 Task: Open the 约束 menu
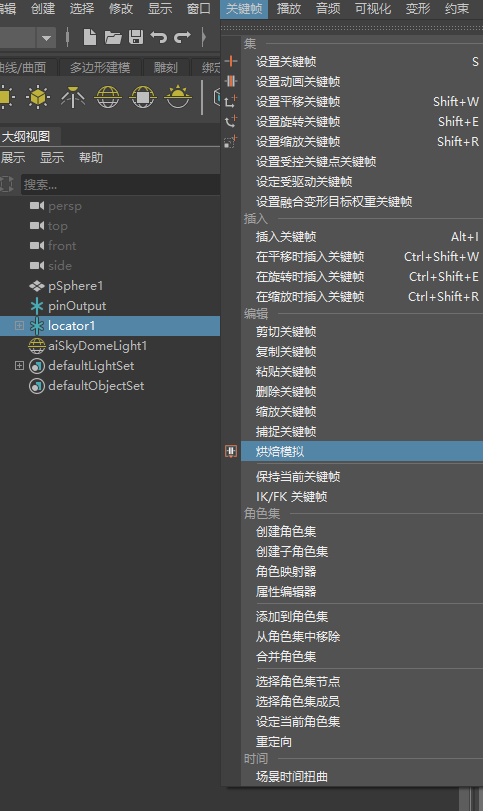click(x=457, y=9)
